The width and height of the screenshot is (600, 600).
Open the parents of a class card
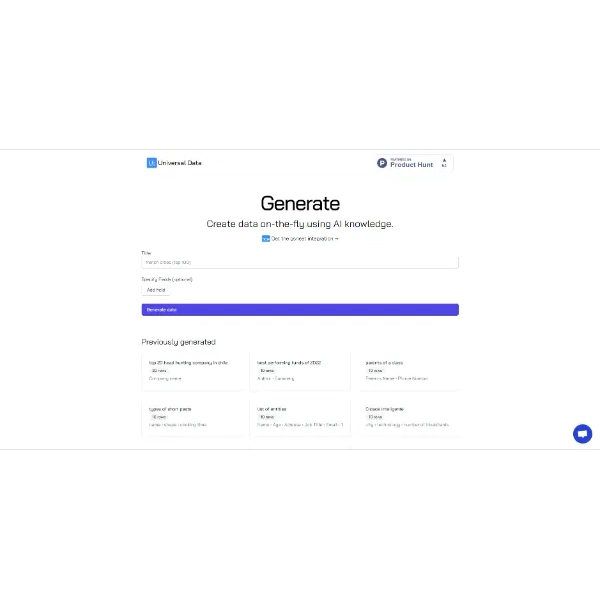tap(408, 370)
